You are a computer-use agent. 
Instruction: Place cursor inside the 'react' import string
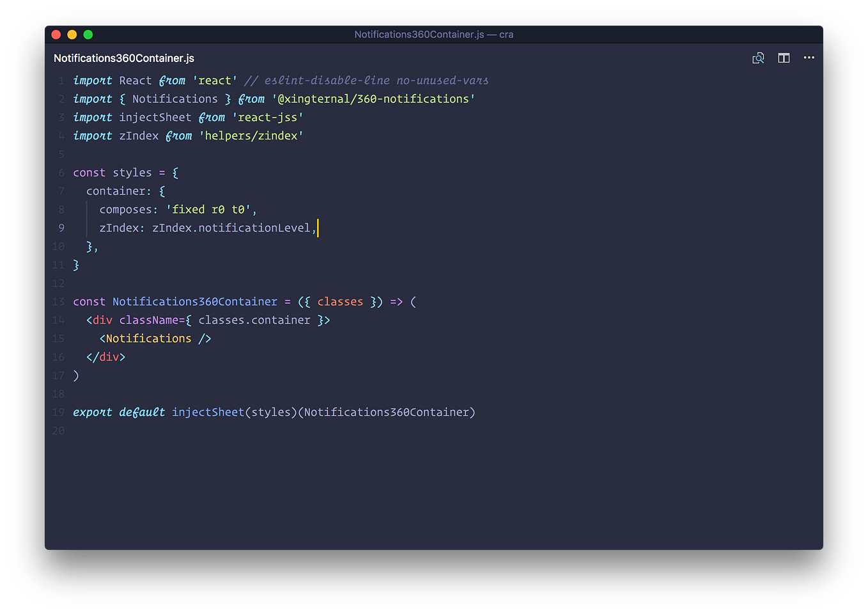coord(215,80)
